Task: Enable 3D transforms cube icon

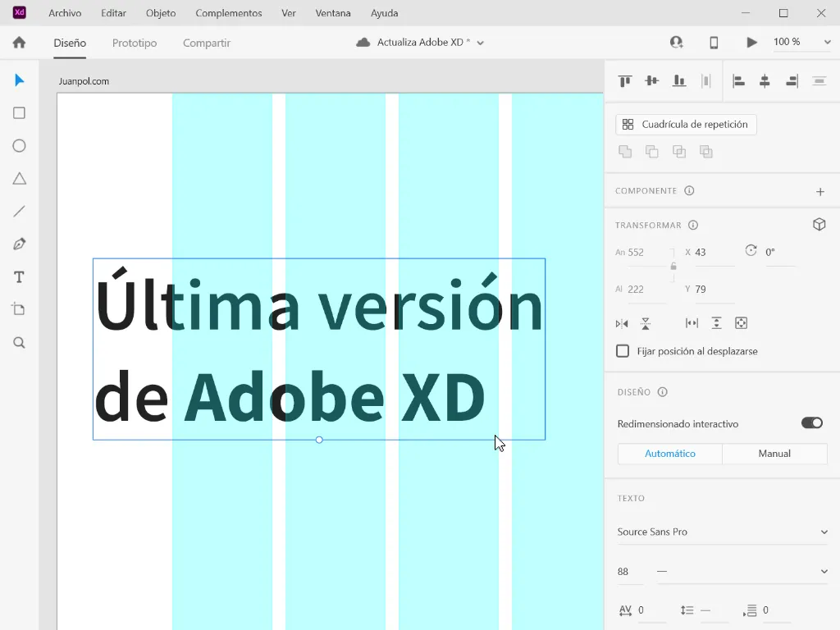Action: pos(819,224)
